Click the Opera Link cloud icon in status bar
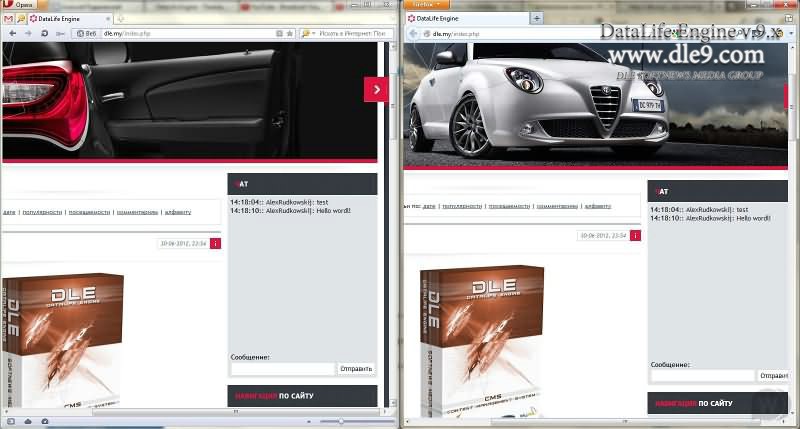Image resolution: width=800 pixels, height=429 pixels. point(28,421)
